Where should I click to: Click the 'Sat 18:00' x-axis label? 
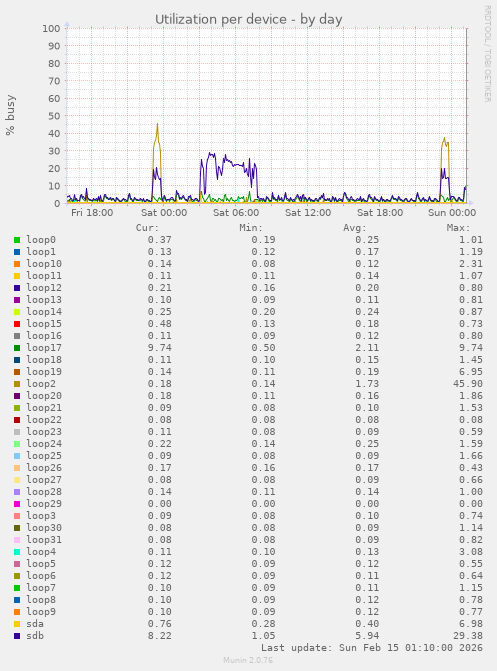pos(380,213)
